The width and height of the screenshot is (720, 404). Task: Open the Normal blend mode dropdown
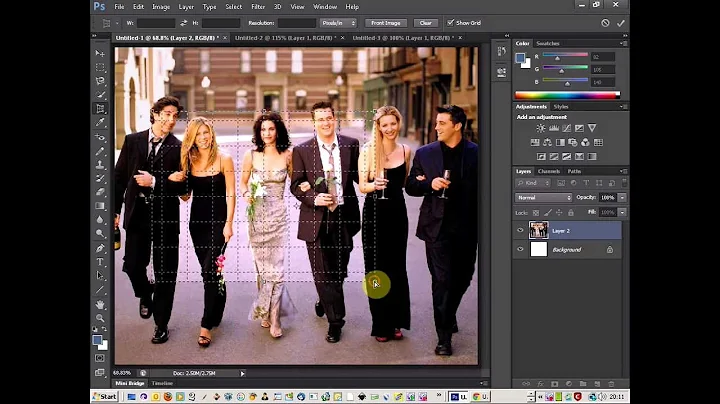[543, 197]
